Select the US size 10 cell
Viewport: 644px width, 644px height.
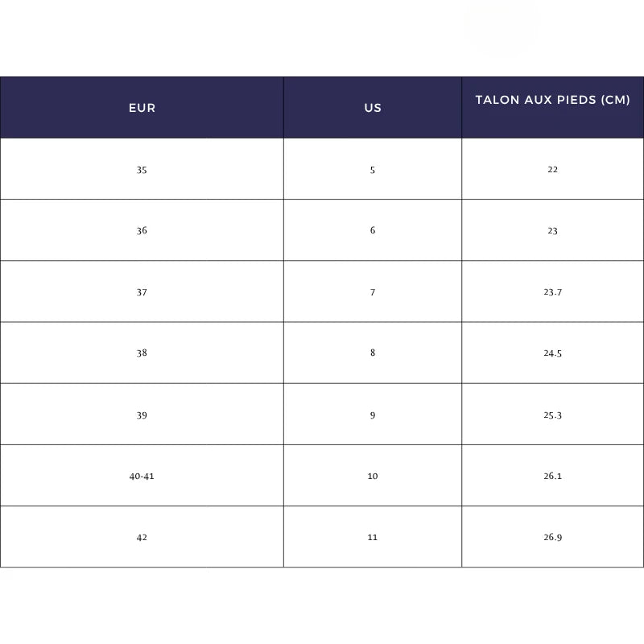[x=373, y=477]
